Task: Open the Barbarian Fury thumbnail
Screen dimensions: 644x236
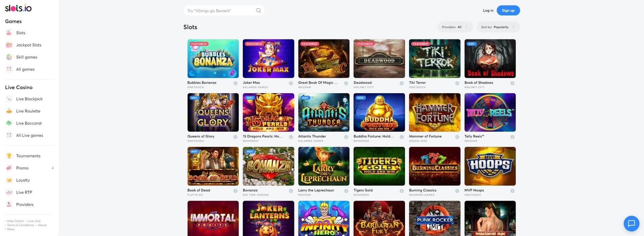Action: coord(379,218)
